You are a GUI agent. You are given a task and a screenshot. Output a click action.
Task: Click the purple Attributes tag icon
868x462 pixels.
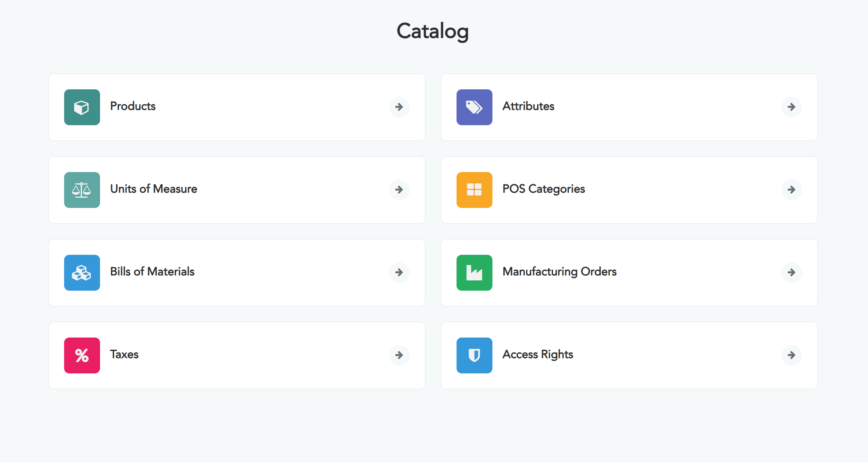click(474, 107)
